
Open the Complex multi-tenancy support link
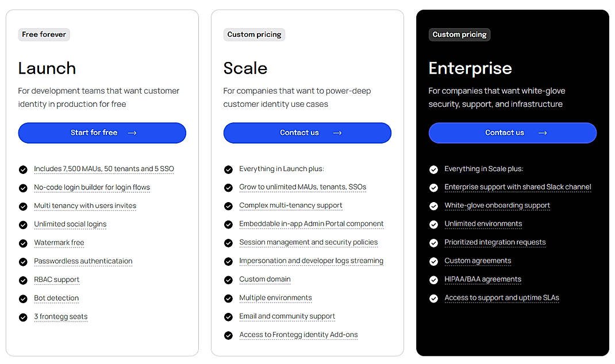(x=290, y=206)
